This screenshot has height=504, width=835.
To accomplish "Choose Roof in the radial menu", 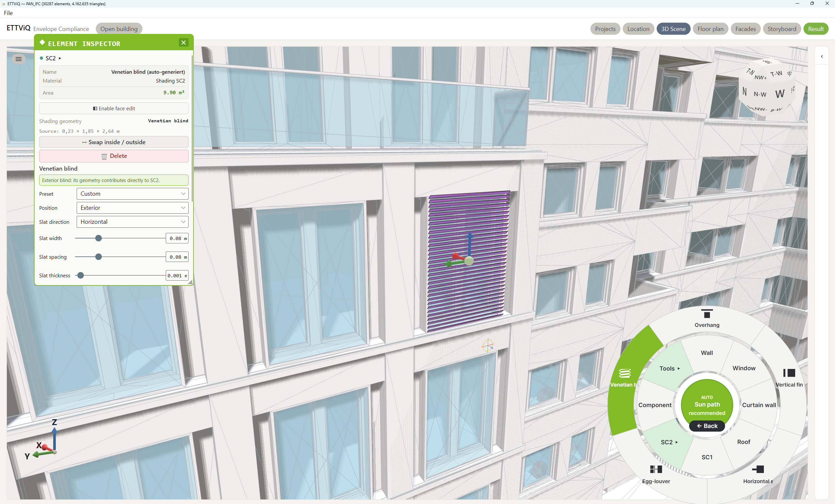I will [x=744, y=442].
